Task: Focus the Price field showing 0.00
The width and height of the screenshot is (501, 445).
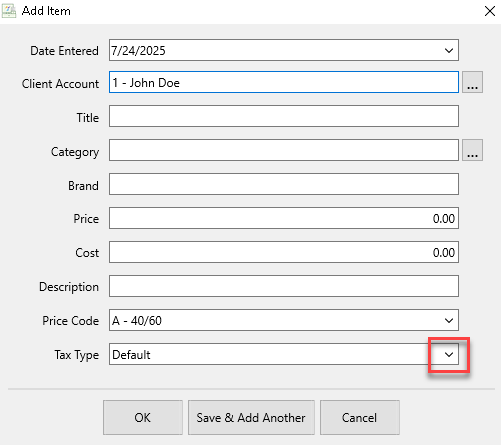Action: [284, 218]
